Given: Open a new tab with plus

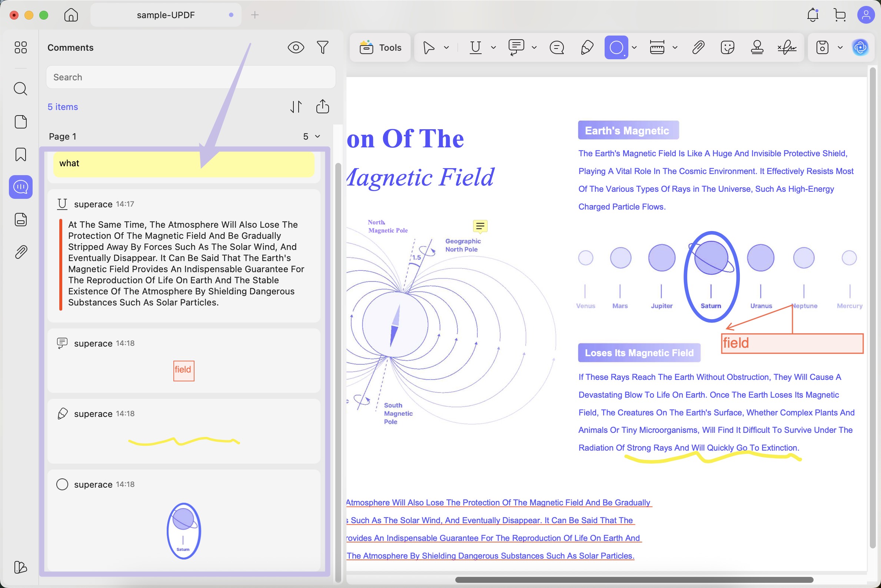Looking at the screenshot, I should [255, 15].
